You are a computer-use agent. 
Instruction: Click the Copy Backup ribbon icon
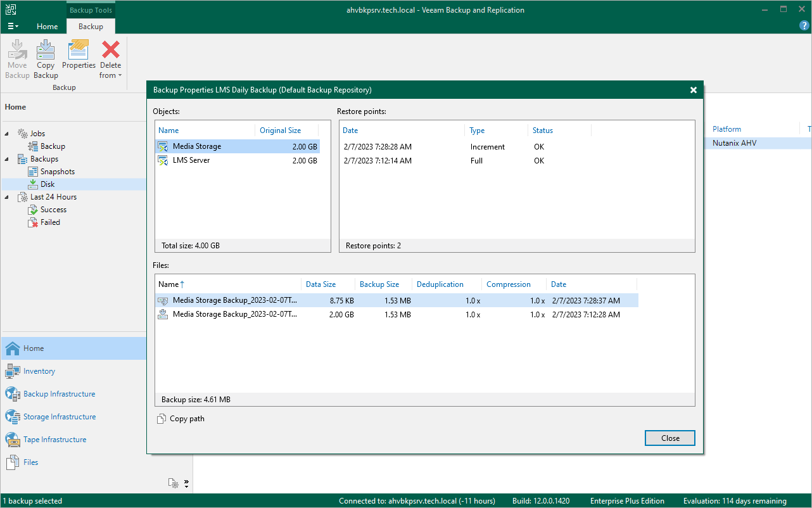tap(46, 51)
